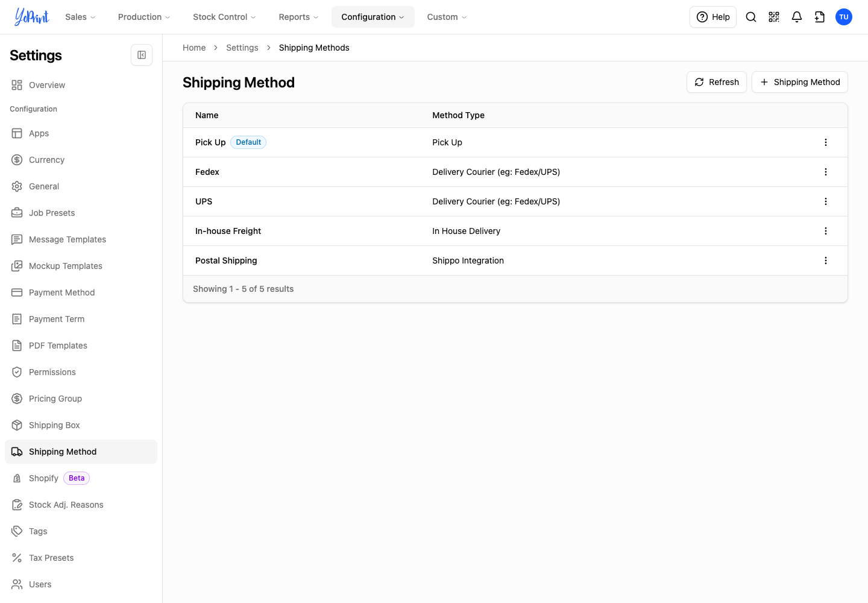Go to Settings in the breadcrumb
Viewport: 868px width, 603px height.
(242, 48)
